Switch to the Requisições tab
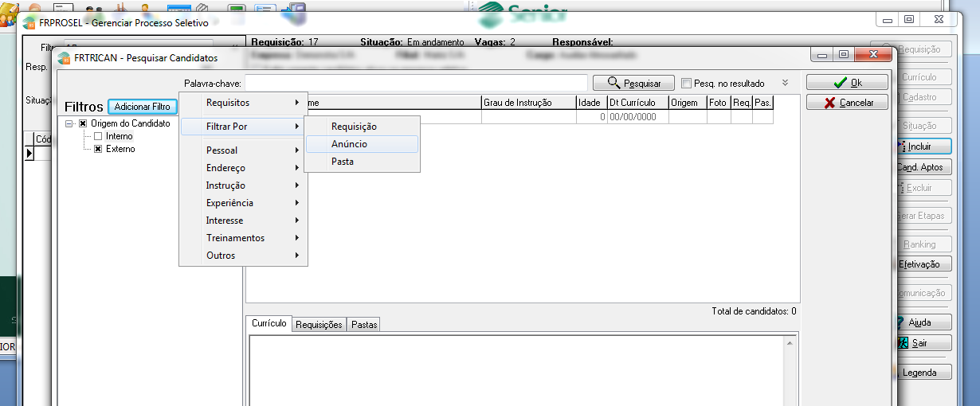The height and width of the screenshot is (406, 980). (x=319, y=325)
